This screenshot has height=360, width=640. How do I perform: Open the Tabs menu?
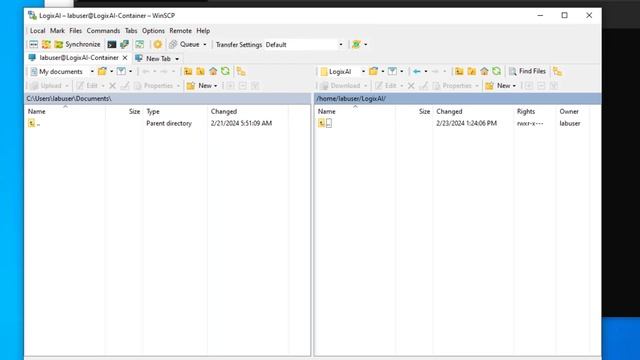point(131,31)
